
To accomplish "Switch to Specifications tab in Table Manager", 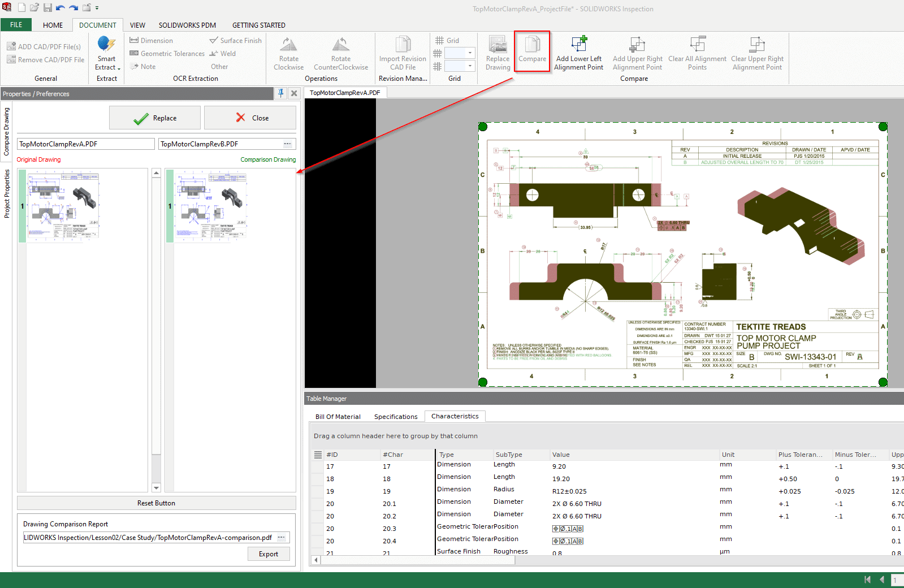I will pyautogui.click(x=396, y=417).
